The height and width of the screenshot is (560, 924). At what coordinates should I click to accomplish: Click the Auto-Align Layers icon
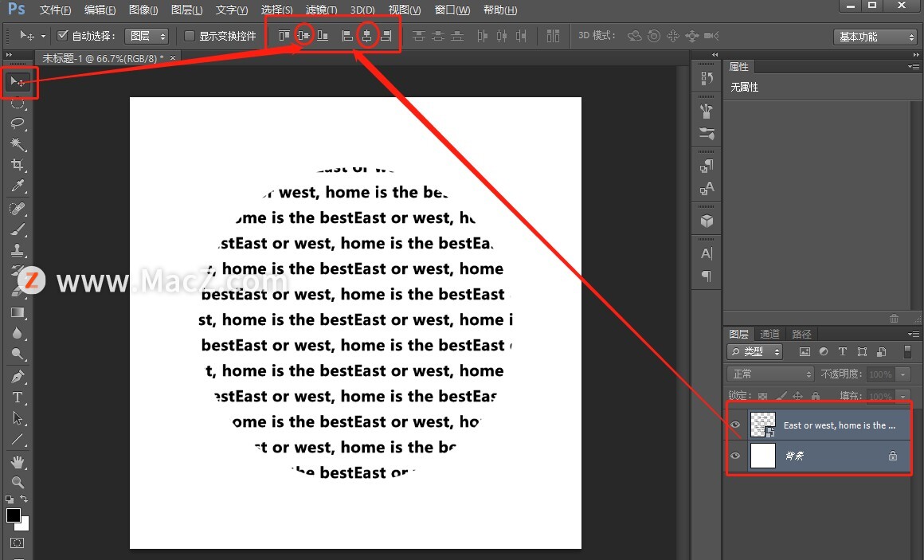point(553,36)
